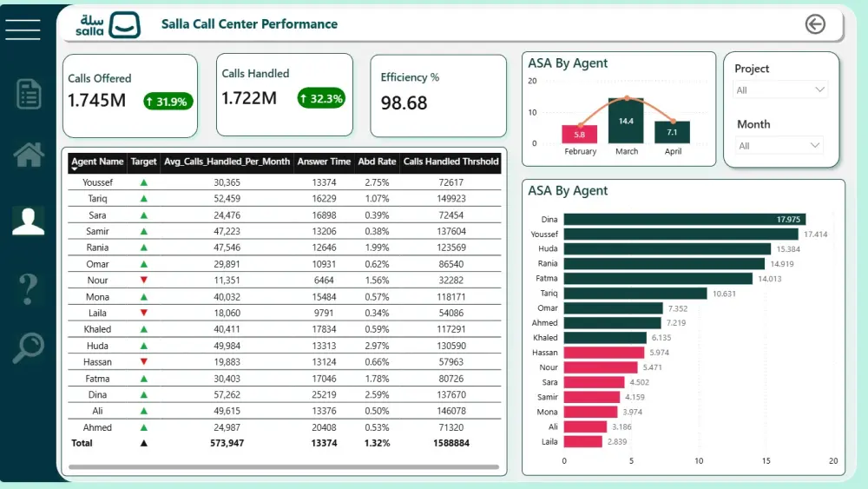Click Ali's threshold value 146078
Image resolution: width=868 pixels, height=489 pixels.
click(451, 411)
